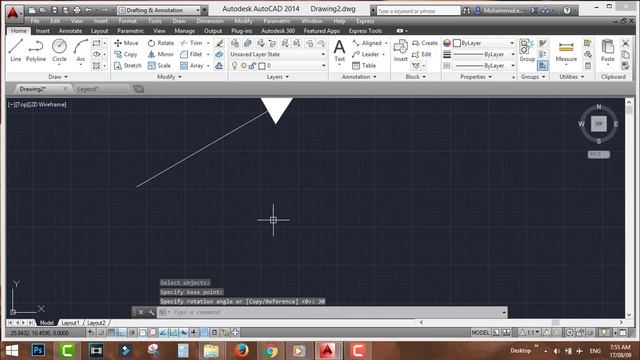Screen dimensions: 640x360
Task: Open Firefox from the Windows taskbar
Action: click(242, 350)
